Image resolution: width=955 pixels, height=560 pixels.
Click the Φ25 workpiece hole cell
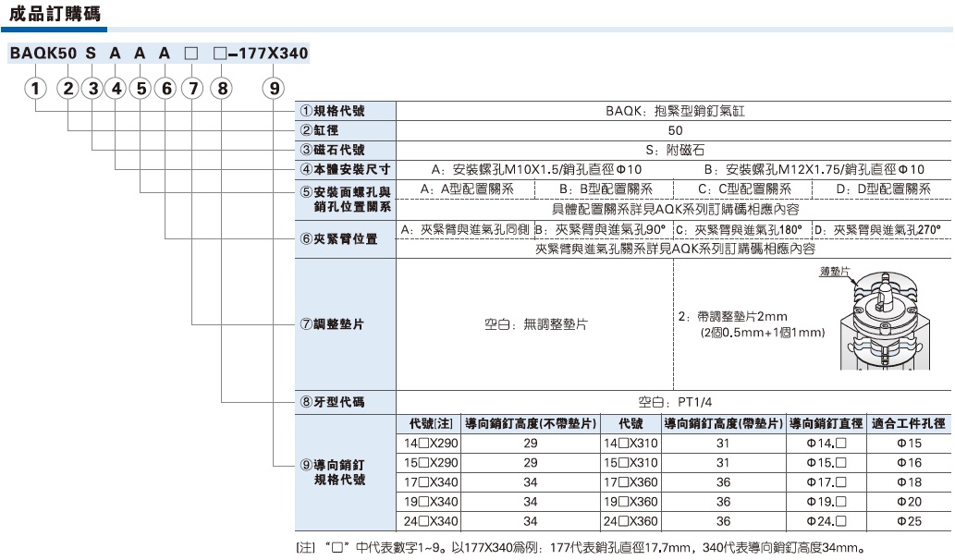(909, 521)
